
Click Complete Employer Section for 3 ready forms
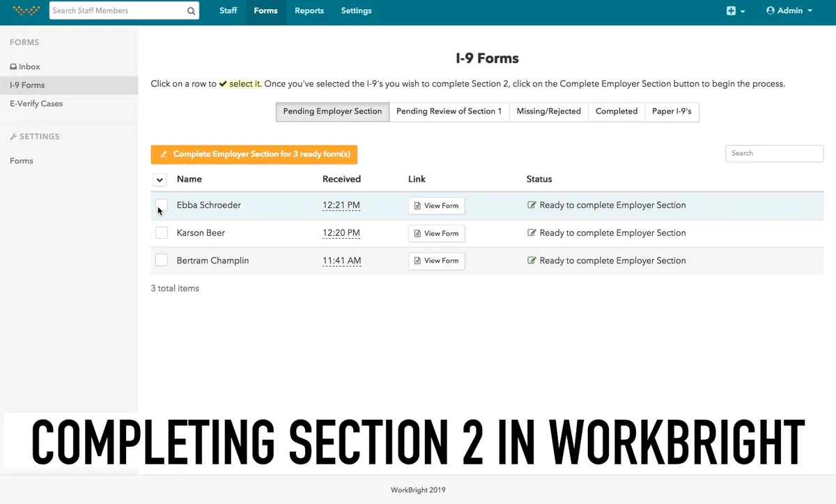click(x=254, y=155)
